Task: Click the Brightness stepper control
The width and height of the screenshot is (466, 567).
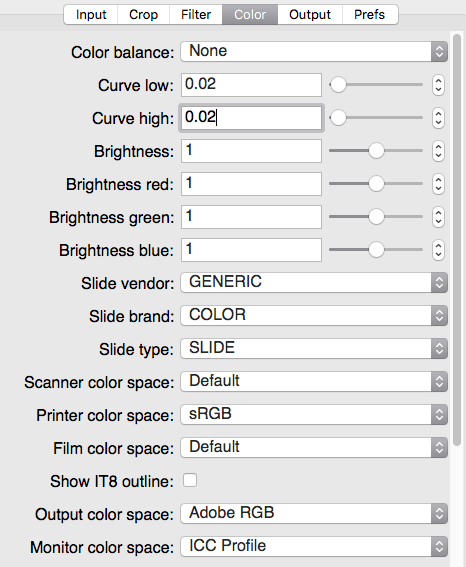Action: 438,151
